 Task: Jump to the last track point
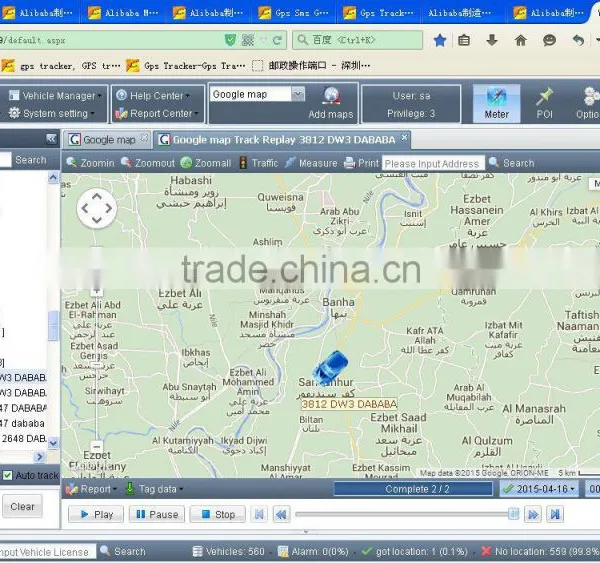[x=555, y=514]
